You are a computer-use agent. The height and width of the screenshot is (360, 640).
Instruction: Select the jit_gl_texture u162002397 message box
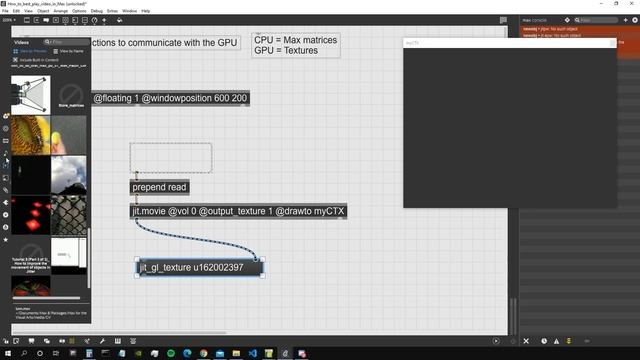199,268
